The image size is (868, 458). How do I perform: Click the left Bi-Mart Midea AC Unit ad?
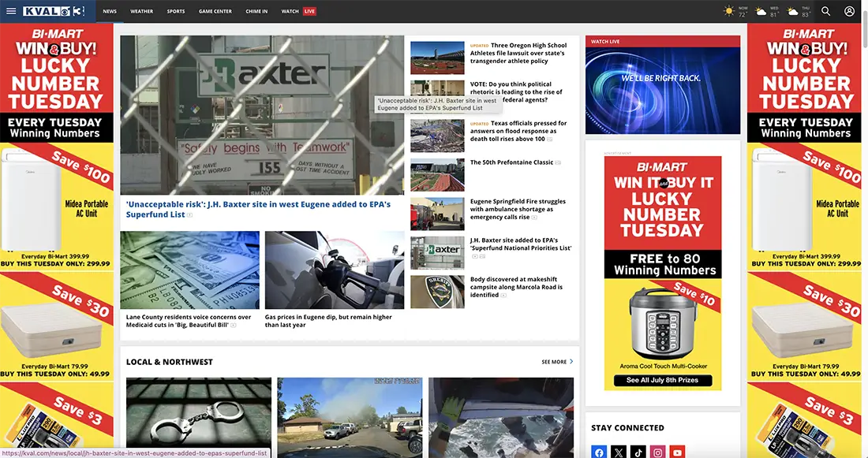pos(55,205)
